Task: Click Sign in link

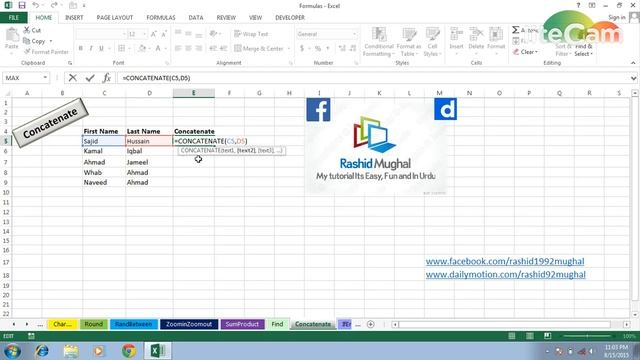Action: point(617,17)
